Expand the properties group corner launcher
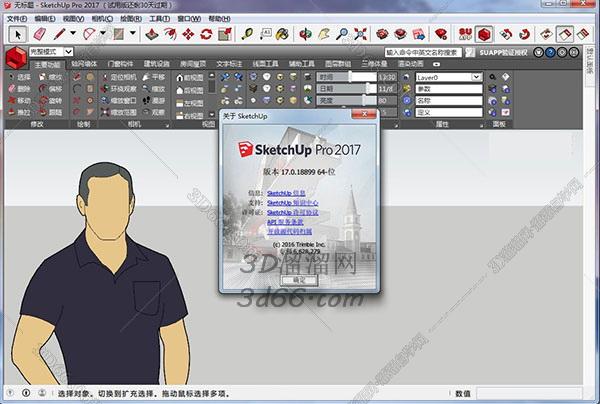Image resolution: width=600 pixels, height=404 pixels. pos(481,125)
